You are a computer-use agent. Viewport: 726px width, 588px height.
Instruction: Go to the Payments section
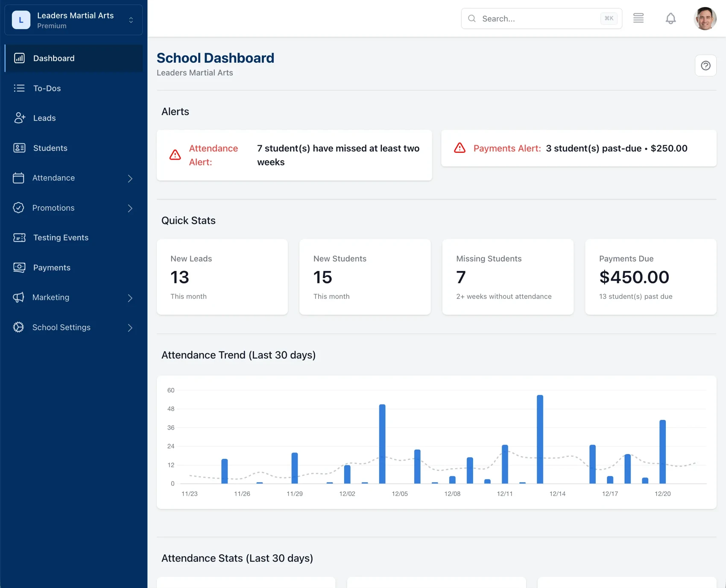(x=52, y=267)
